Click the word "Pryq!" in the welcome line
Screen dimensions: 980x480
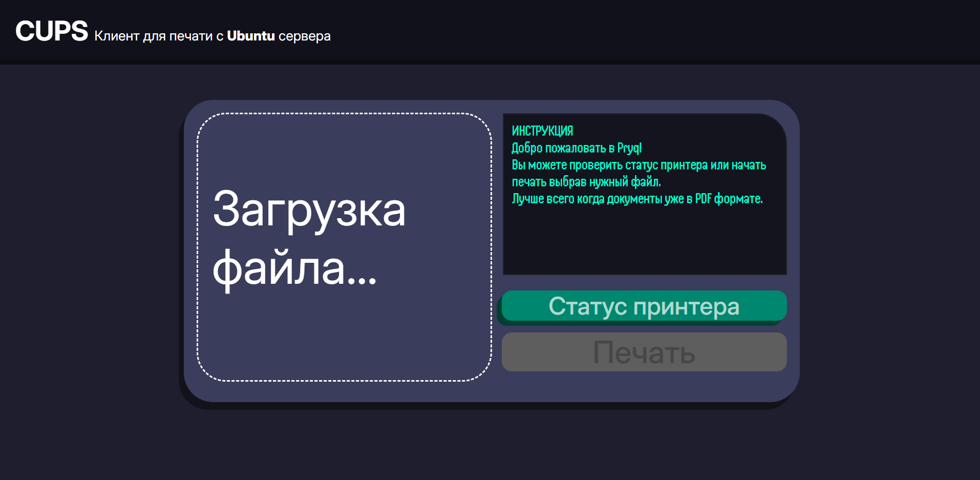click(x=629, y=148)
